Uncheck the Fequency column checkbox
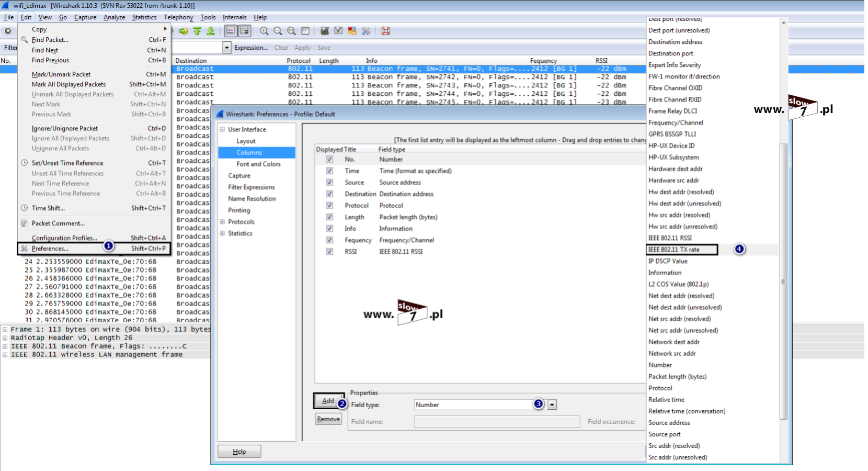The width and height of the screenshot is (868, 471). click(329, 240)
